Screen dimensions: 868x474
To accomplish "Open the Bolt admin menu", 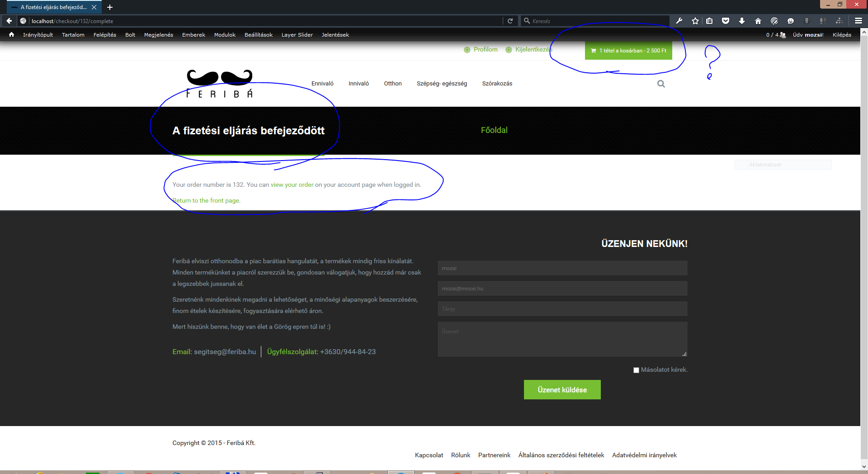I will (130, 35).
